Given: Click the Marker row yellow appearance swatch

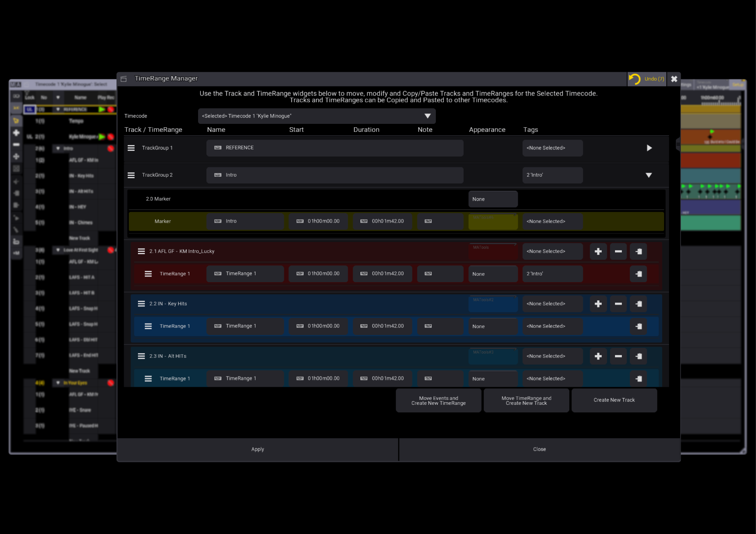Looking at the screenshot, I should [x=493, y=221].
